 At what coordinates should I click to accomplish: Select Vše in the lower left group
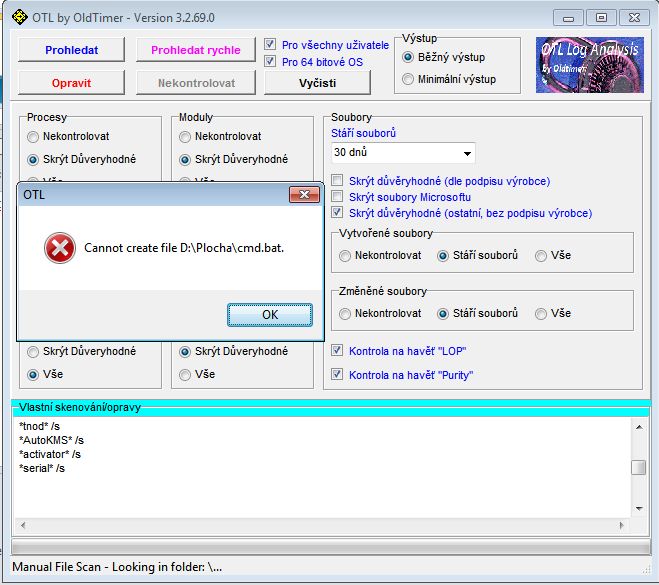(x=33, y=374)
